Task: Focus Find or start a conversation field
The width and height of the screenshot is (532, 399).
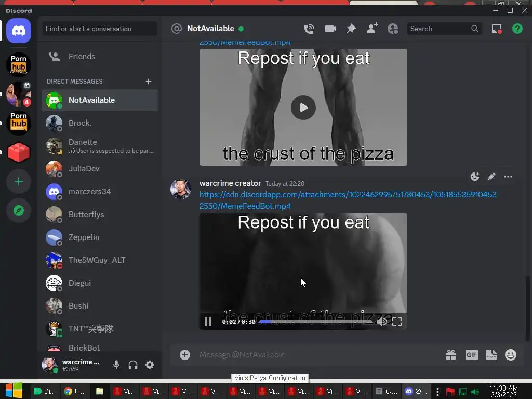Action: 99,29
